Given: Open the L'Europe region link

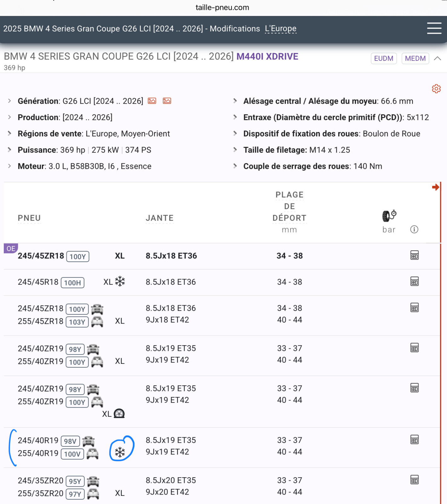Looking at the screenshot, I should 281,29.
